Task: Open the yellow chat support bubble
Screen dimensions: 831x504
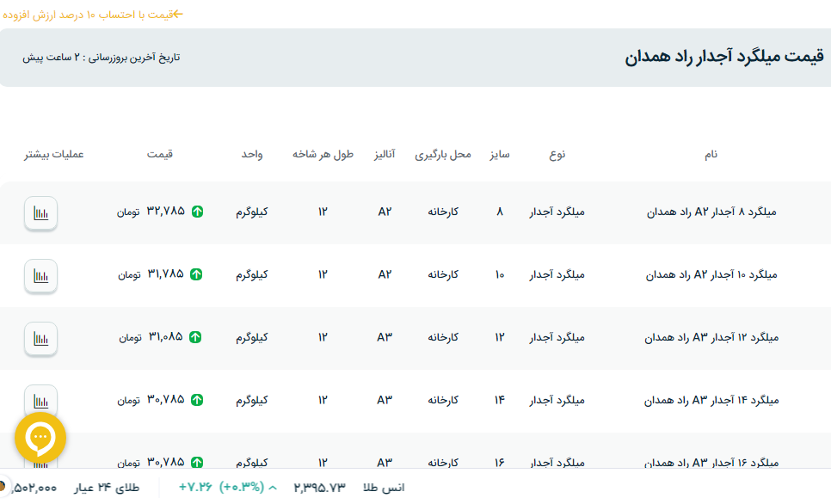Action: click(x=40, y=438)
